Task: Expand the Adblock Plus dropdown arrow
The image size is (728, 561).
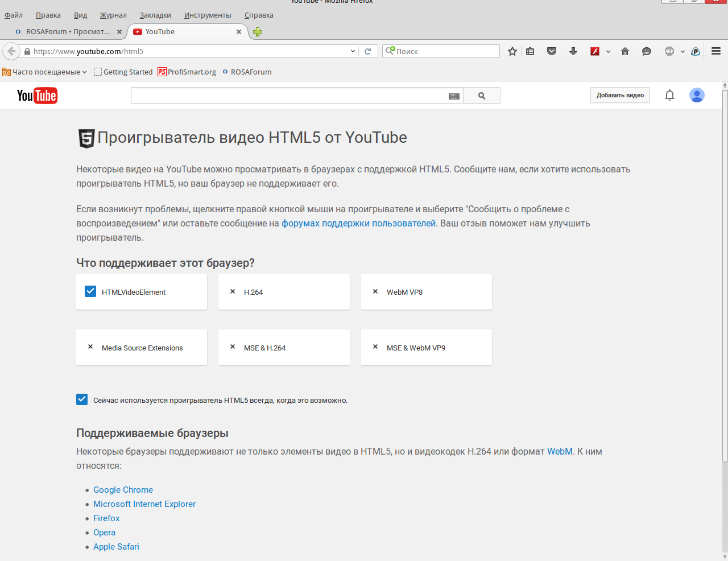Action: tap(682, 51)
